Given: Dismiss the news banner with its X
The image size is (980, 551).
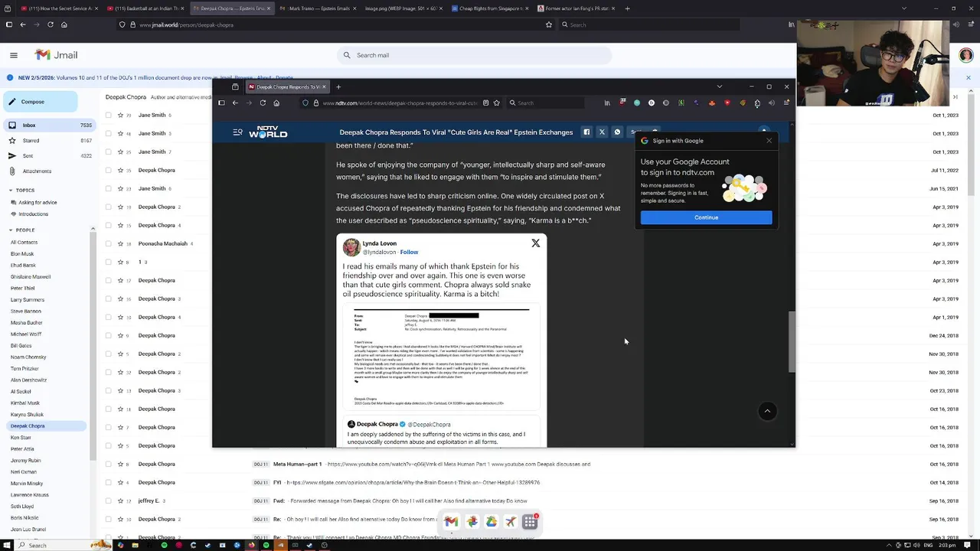Looking at the screenshot, I should click(968, 77).
